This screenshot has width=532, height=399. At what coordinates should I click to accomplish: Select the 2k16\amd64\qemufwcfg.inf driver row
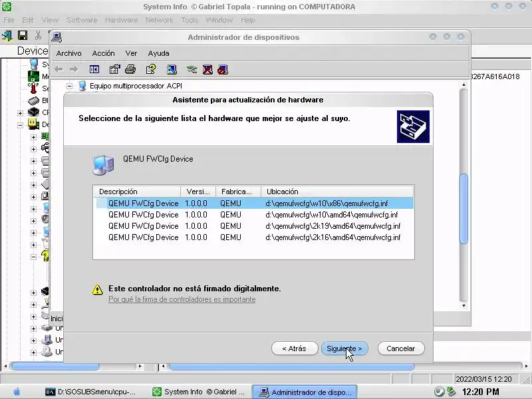click(253, 237)
